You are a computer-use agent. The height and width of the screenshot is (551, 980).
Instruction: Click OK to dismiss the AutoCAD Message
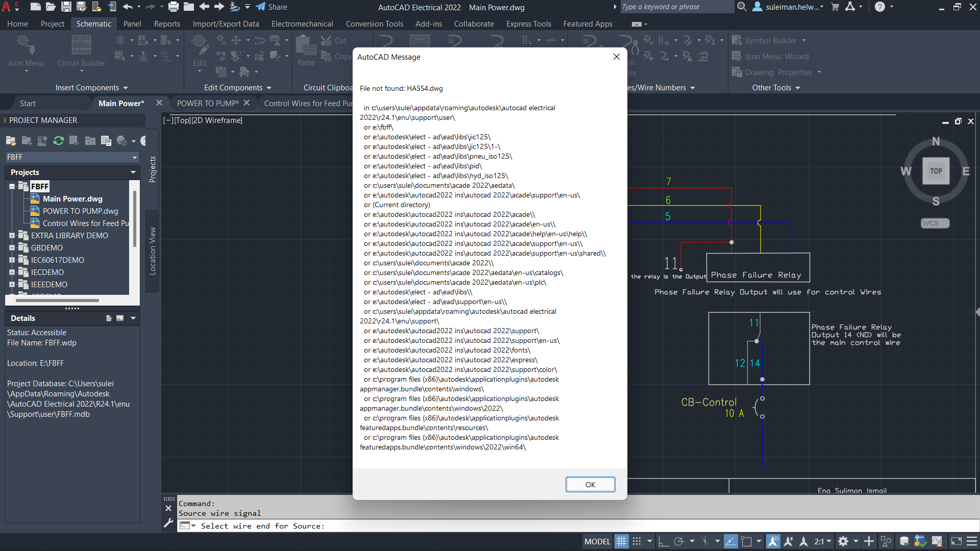pyautogui.click(x=590, y=484)
